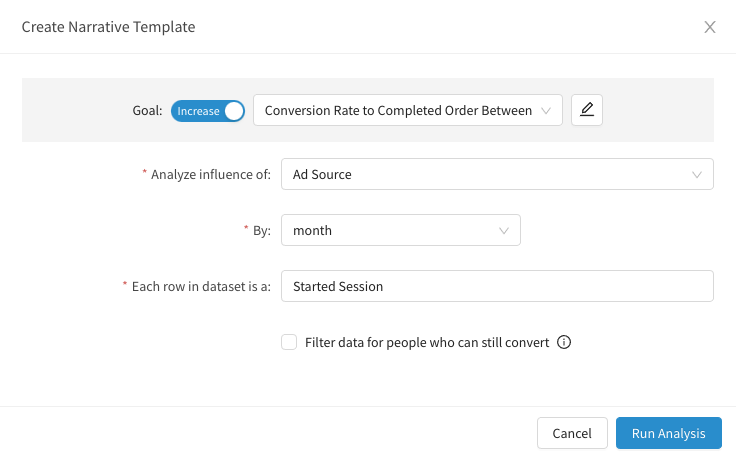Image resolution: width=736 pixels, height=456 pixels.
Task: Click the chevron arrow in month selector
Action: click(x=504, y=230)
